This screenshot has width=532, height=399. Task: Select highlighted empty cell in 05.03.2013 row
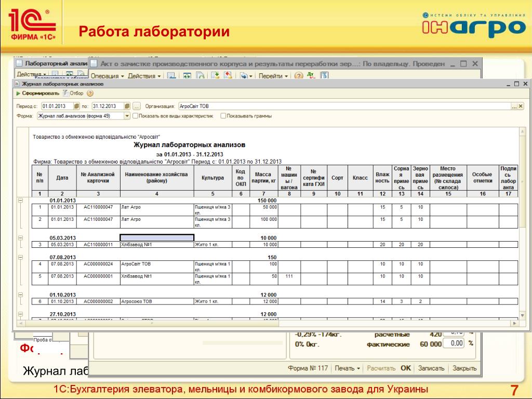(x=157, y=238)
